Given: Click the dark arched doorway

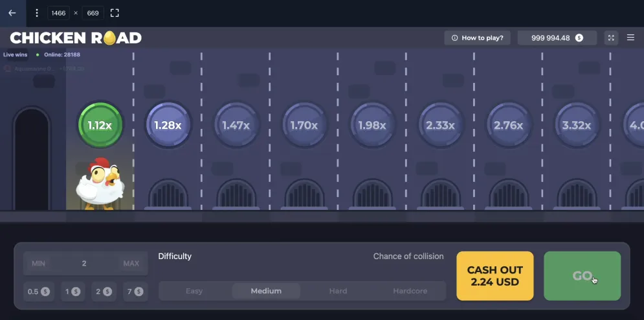Looking at the screenshot, I should pos(32,159).
